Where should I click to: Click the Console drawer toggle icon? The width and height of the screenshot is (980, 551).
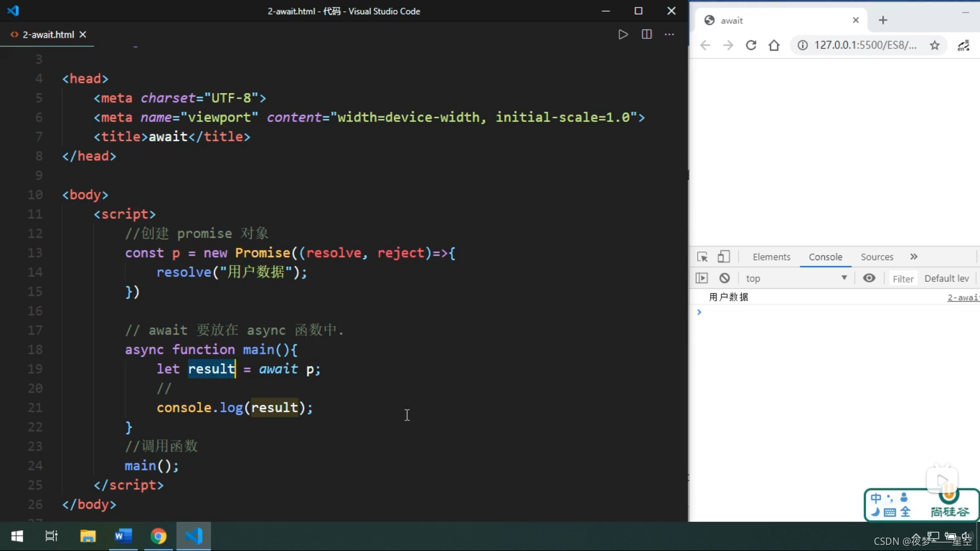pos(702,277)
